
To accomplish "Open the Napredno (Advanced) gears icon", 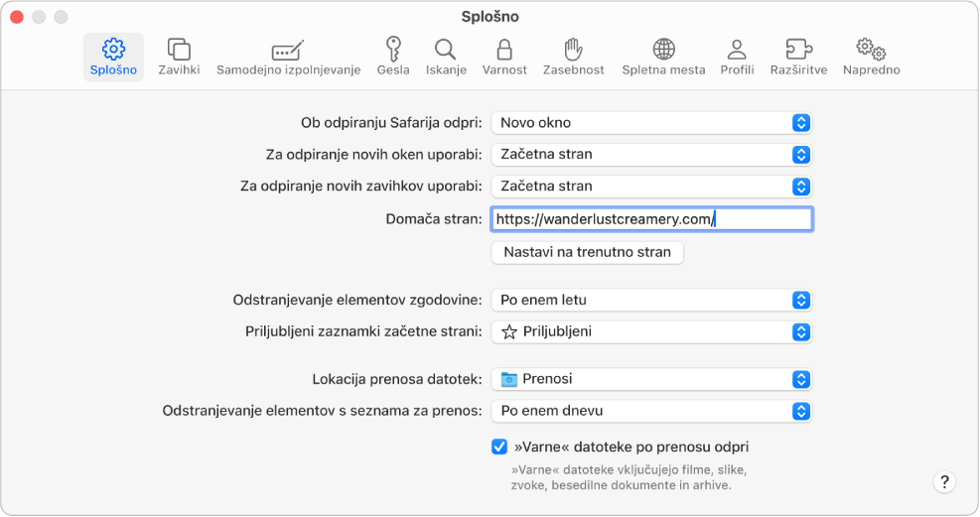I will pos(871,57).
